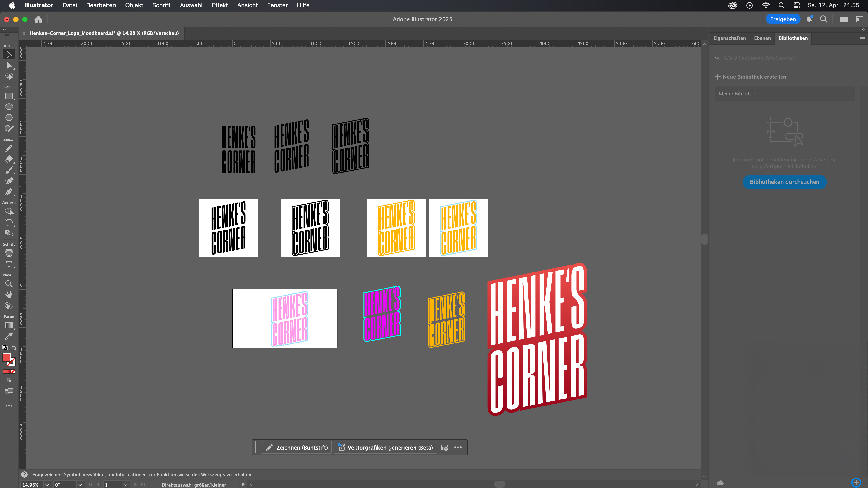Select the Ellipse tool
This screenshot has width=868, height=488.
pyautogui.click(x=9, y=107)
